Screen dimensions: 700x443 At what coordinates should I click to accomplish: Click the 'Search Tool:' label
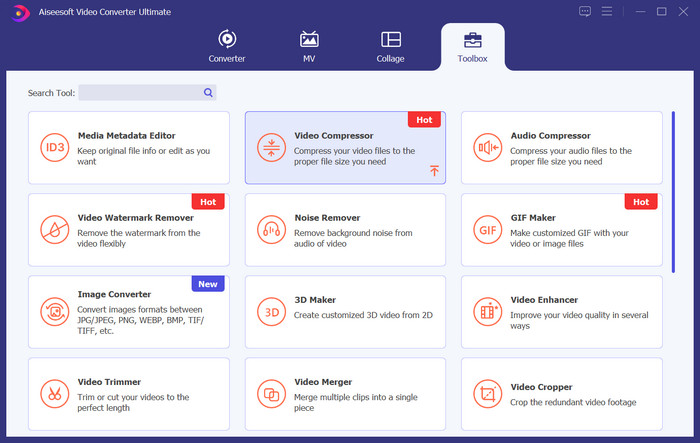pyautogui.click(x=51, y=93)
